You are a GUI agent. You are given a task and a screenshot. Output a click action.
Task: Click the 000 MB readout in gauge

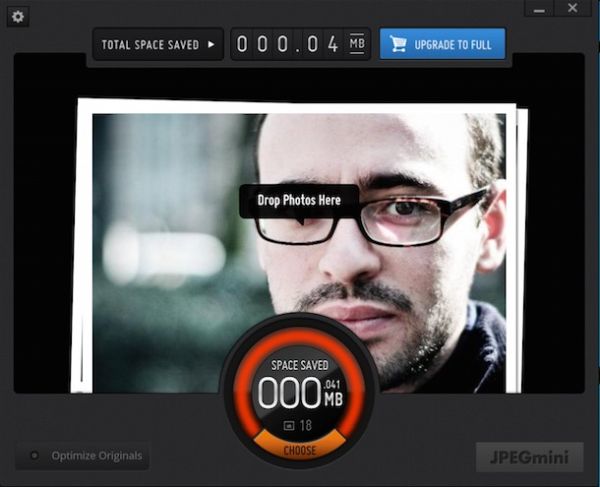click(x=289, y=394)
